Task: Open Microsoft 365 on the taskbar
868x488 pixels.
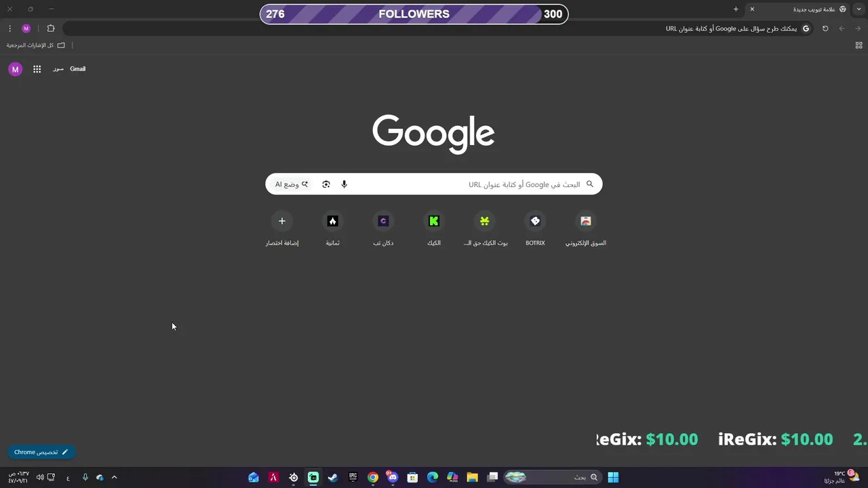Action: click(452, 477)
